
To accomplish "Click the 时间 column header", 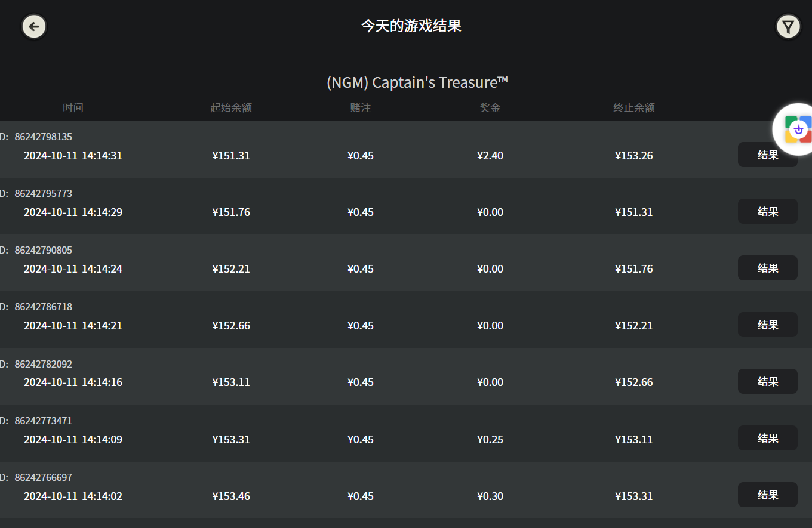I will point(73,108).
